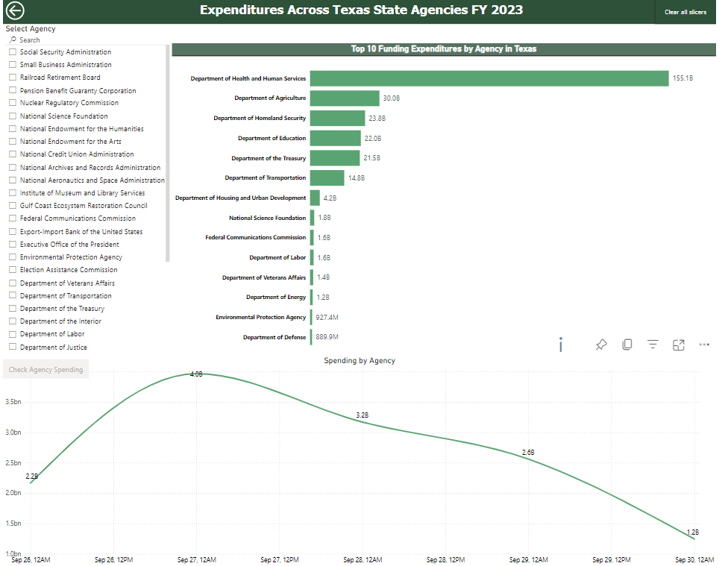Viewport: 728px width, 566px height.
Task: Open filters for the bar chart visual
Action: click(653, 345)
